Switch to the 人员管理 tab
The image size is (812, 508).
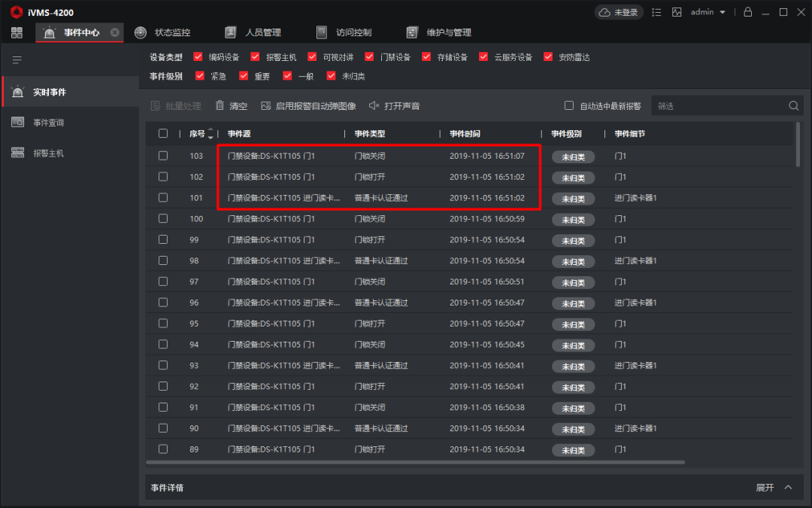(x=253, y=32)
